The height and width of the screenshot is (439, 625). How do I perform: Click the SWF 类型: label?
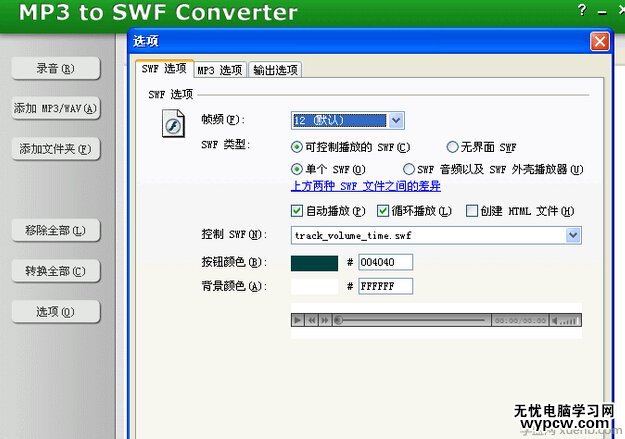pos(226,144)
